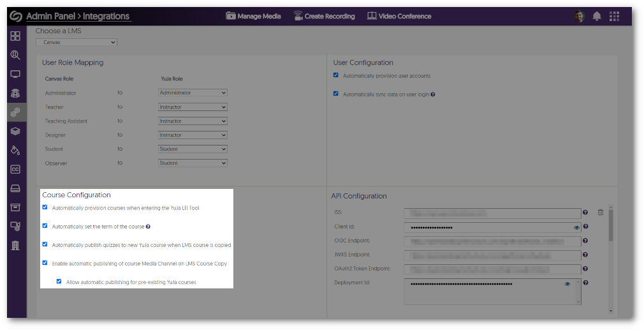Toggle Automatically provision user accounts checkbox
Viewport: 644px width, 330px height.
335,75
